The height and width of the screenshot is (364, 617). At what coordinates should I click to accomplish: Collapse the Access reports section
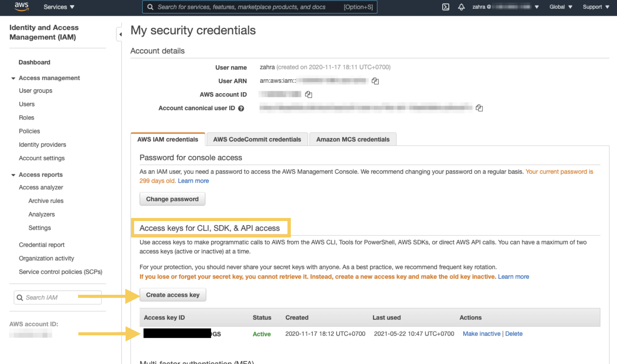coord(13,175)
